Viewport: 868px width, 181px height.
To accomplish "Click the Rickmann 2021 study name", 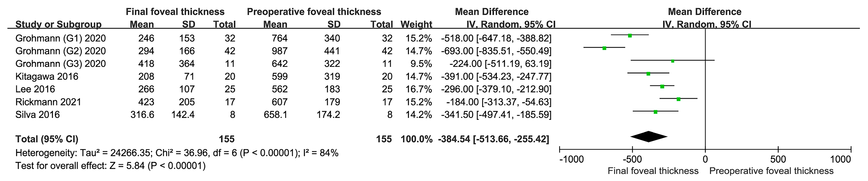I will point(48,102).
